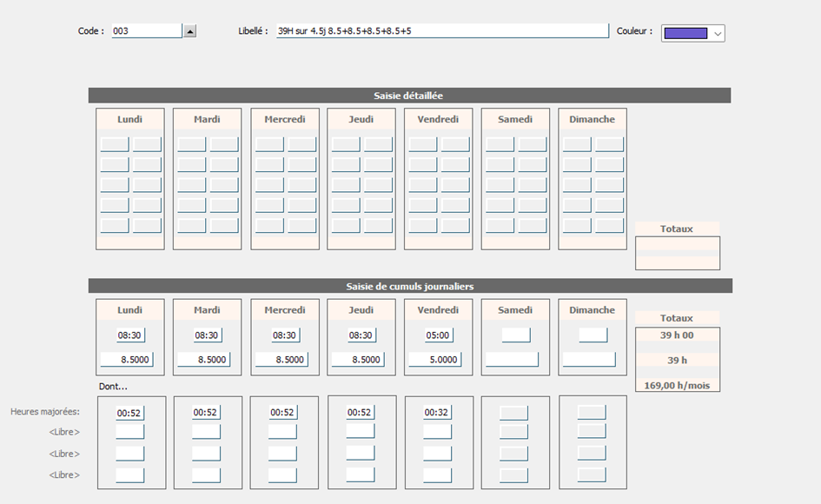Image resolution: width=821 pixels, height=504 pixels.
Task: Click Vendredi's 00:32 Heures majorées field
Action: click(438, 413)
